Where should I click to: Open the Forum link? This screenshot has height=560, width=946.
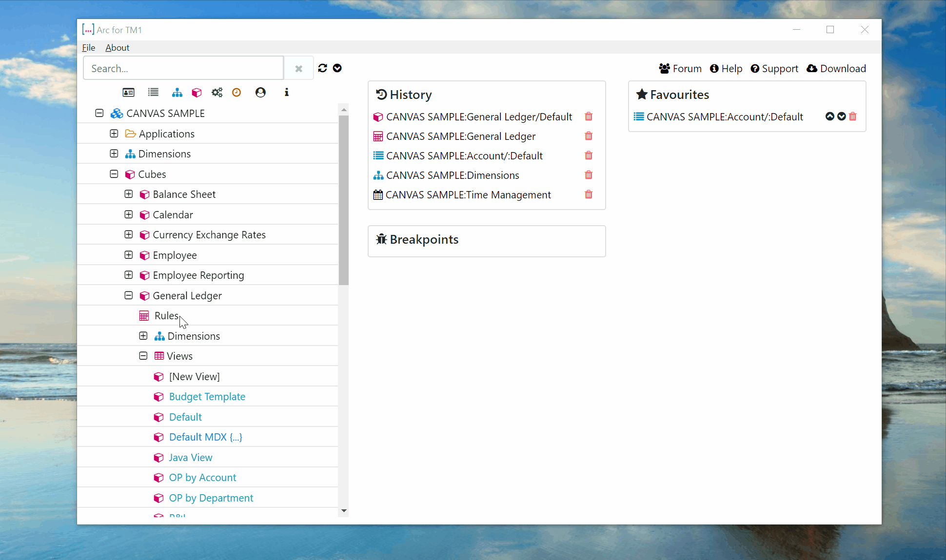pyautogui.click(x=680, y=69)
